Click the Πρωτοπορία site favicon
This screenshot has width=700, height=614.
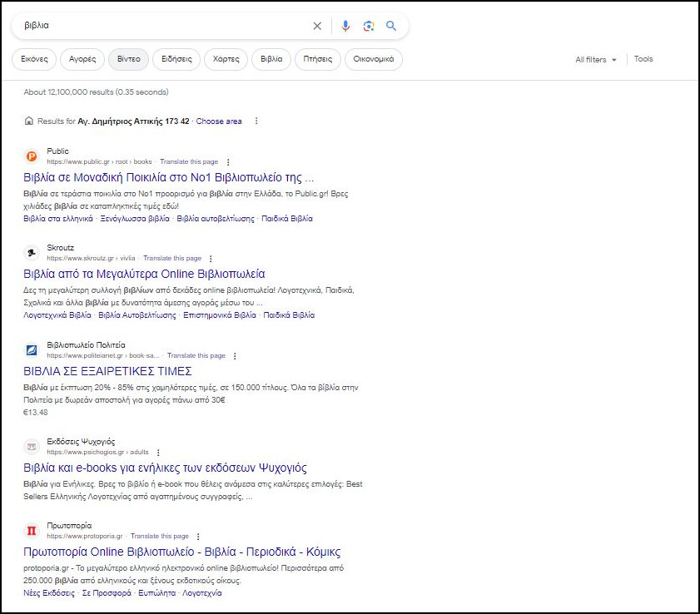point(32,531)
